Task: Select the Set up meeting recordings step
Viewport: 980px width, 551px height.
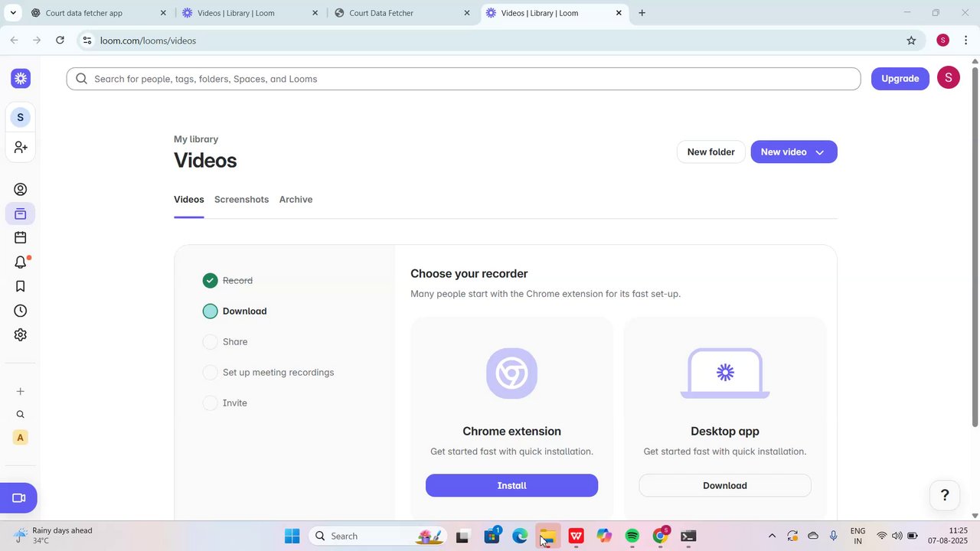Action: (x=268, y=373)
